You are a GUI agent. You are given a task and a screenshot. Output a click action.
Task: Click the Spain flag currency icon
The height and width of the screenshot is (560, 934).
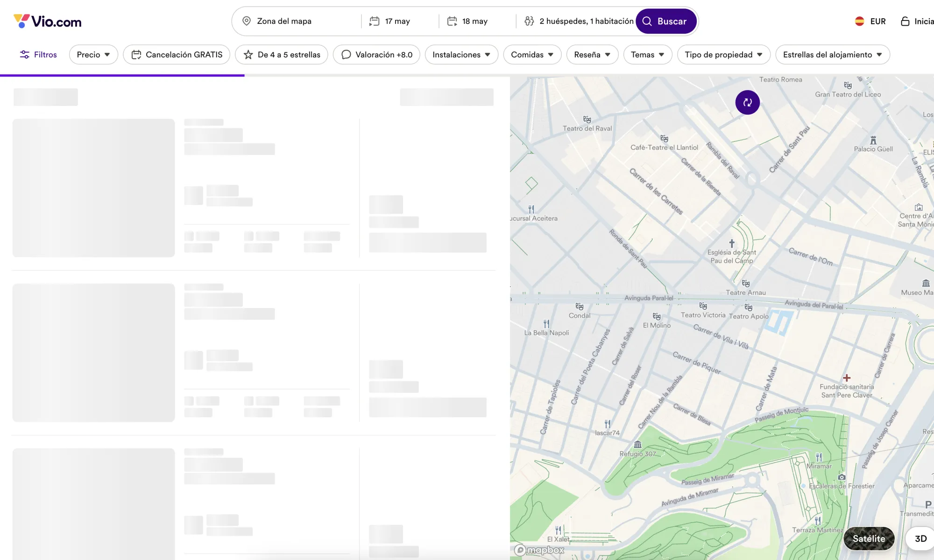[859, 21]
